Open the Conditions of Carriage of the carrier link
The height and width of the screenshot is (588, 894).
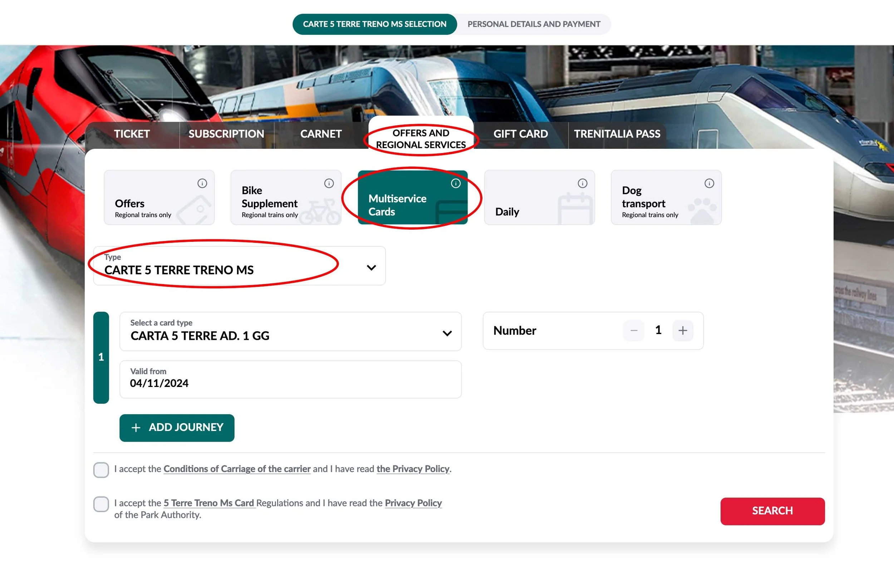237,469
